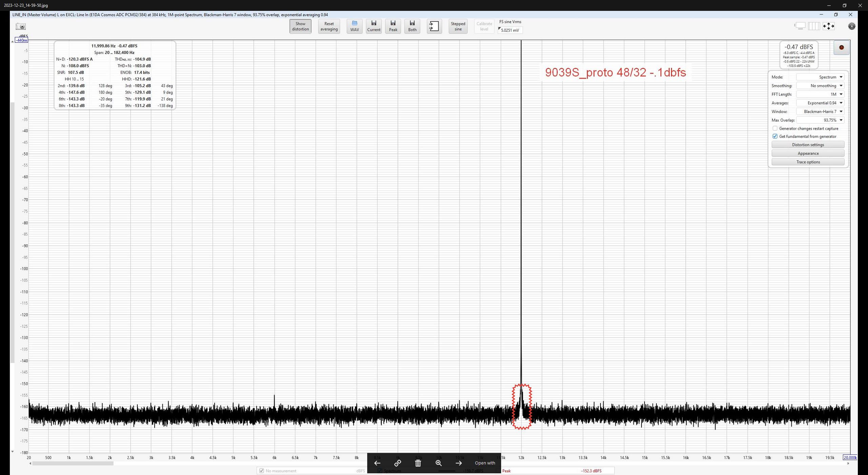Click Reset averaging
The height and width of the screenshot is (475, 868).
[329, 26]
